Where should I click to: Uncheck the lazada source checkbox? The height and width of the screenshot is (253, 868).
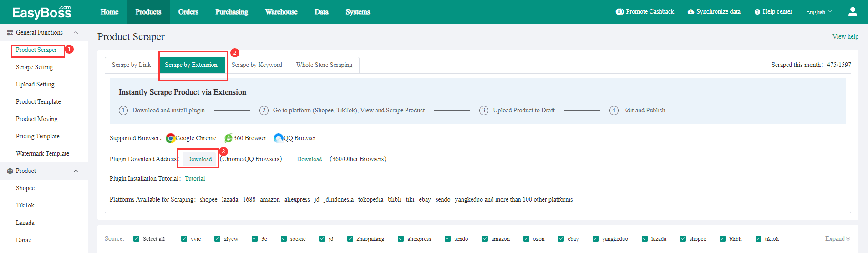click(645, 239)
